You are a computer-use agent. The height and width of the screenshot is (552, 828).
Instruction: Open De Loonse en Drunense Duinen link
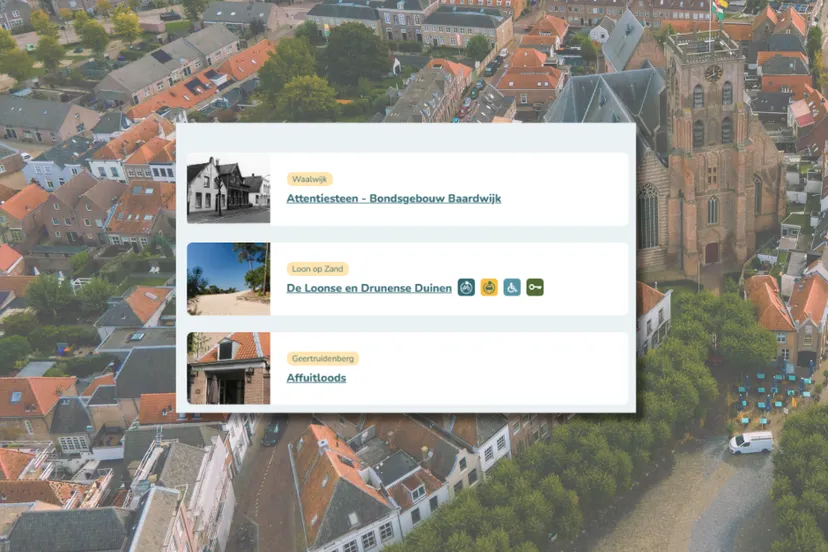369,288
